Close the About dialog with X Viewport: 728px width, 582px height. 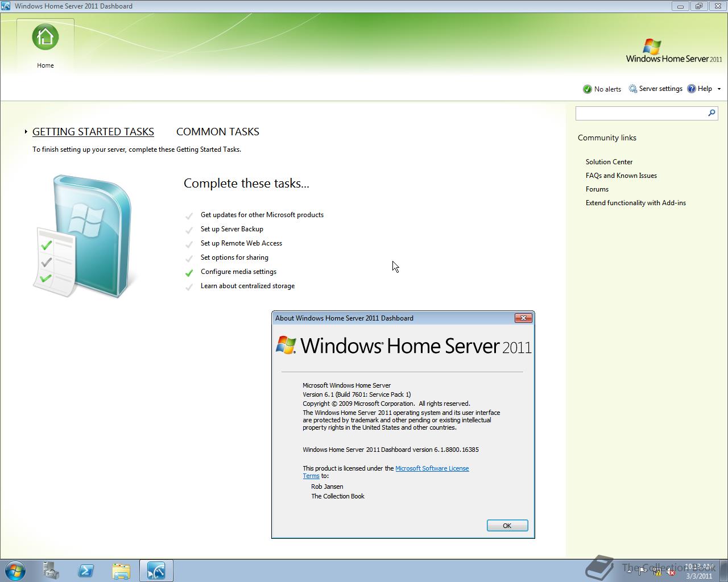coord(523,318)
